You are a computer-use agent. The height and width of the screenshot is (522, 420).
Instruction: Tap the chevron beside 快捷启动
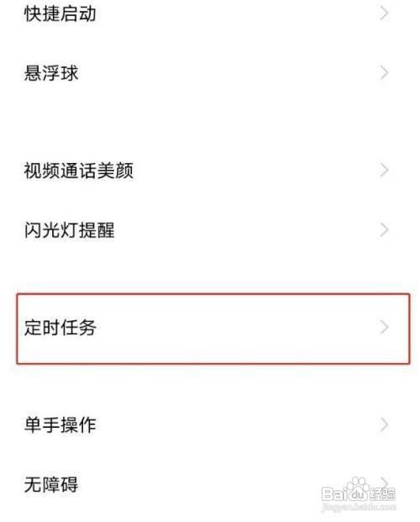384,13
